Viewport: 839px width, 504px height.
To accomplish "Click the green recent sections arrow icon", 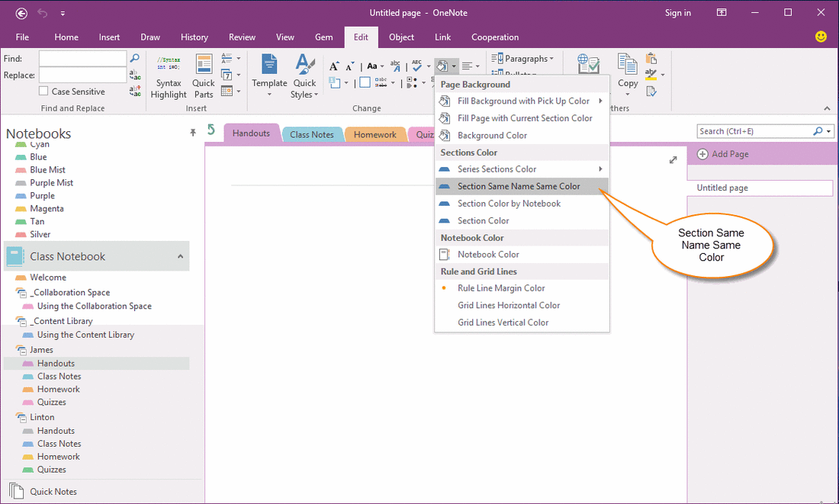I will point(211,130).
